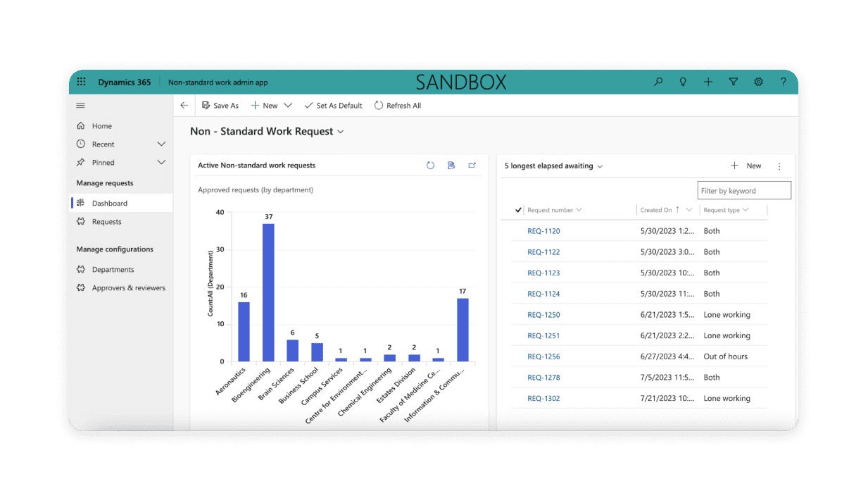
Task: Open request REQ-1123
Action: (543, 273)
